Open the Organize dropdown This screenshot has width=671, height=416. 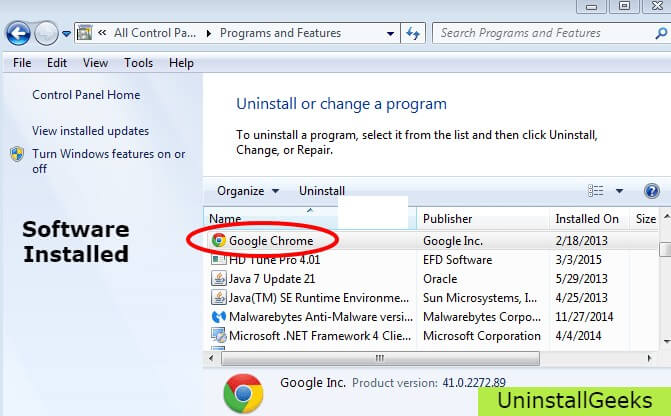click(x=248, y=191)
